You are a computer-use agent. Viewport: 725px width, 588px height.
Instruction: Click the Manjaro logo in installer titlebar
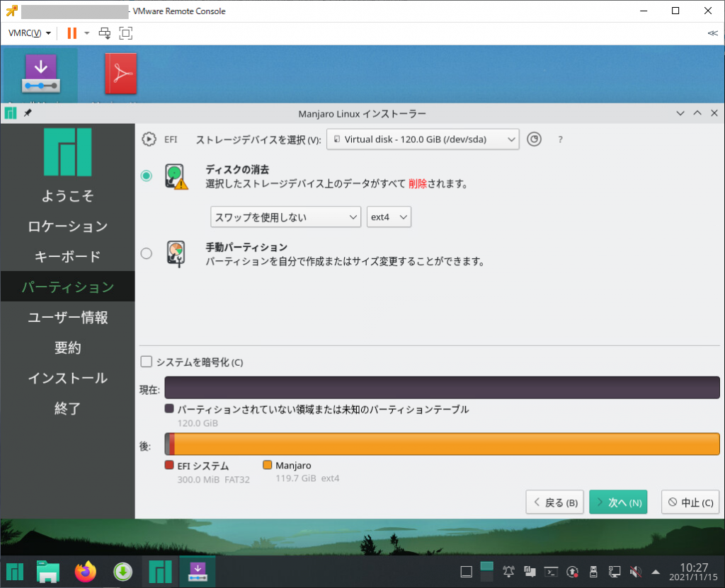coord(11,113)
